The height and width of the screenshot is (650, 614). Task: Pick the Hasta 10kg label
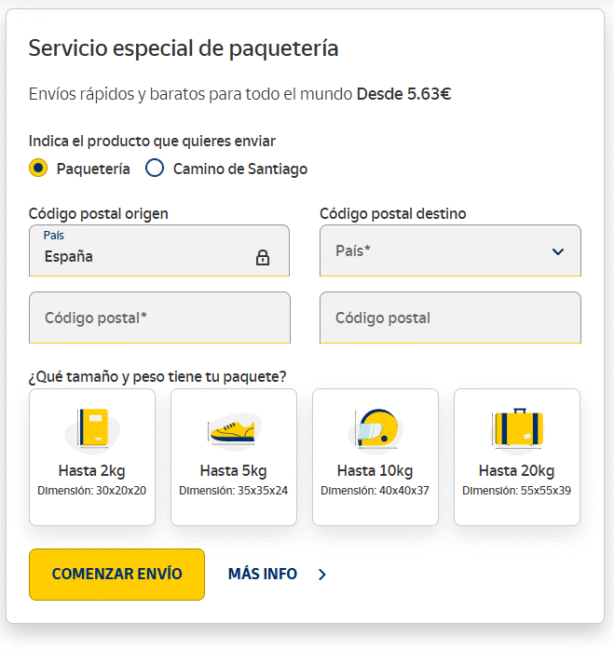375,471
